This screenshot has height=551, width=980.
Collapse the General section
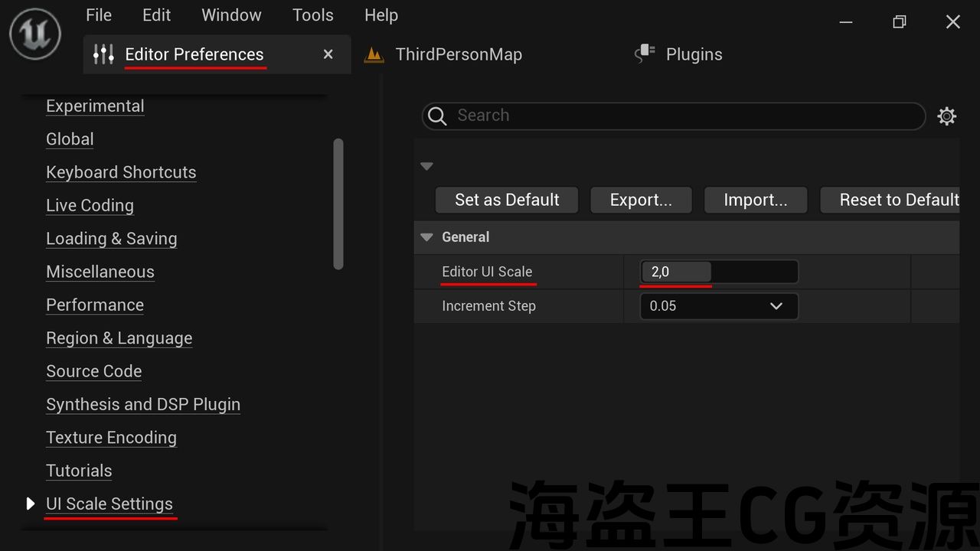(427, 237)
